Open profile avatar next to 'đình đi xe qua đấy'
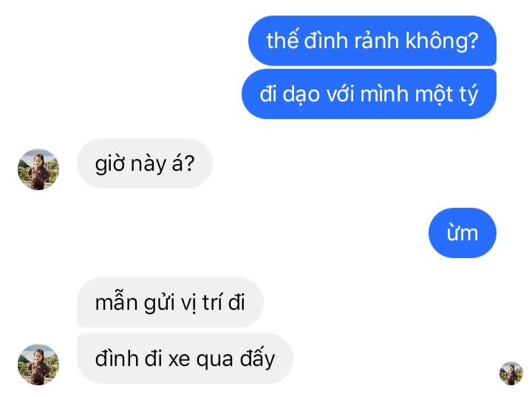Image resolution: width=532 pixels, height=397 pixels. click(x=38, y=364)
